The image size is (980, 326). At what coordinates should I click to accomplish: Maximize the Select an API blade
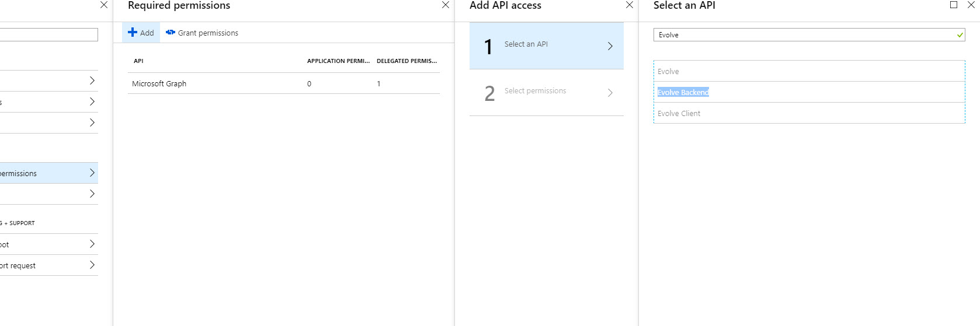(x=954, y=5)
